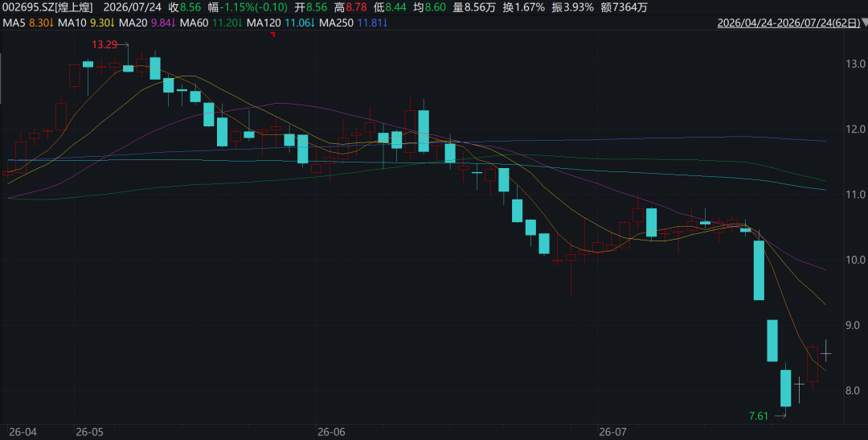Click the 26-06 date axis label
Screen dimensions: 868x440
pos(330,430)
